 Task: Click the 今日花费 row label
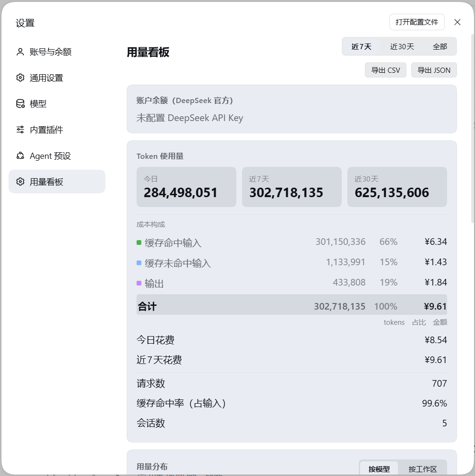tap(155, 340)
